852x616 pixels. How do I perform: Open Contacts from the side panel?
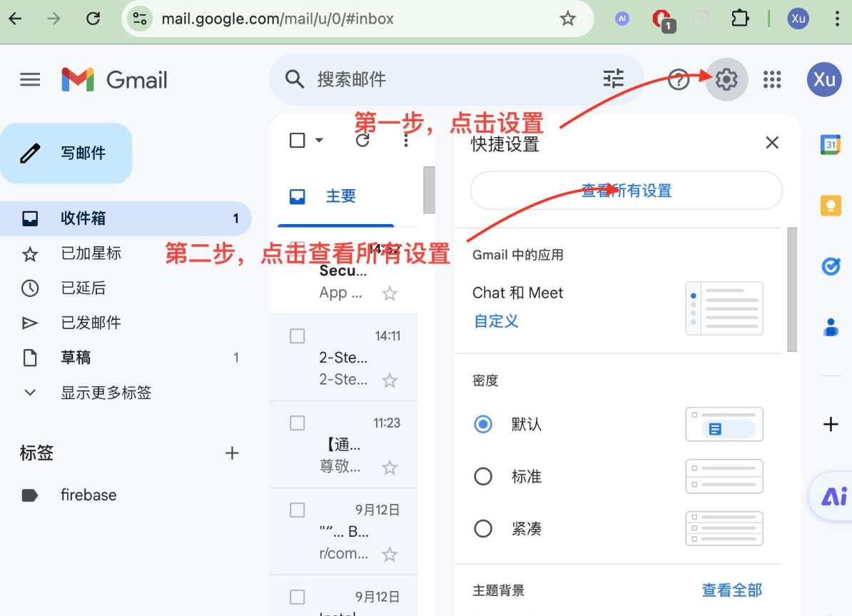click(x=830, y=327)
